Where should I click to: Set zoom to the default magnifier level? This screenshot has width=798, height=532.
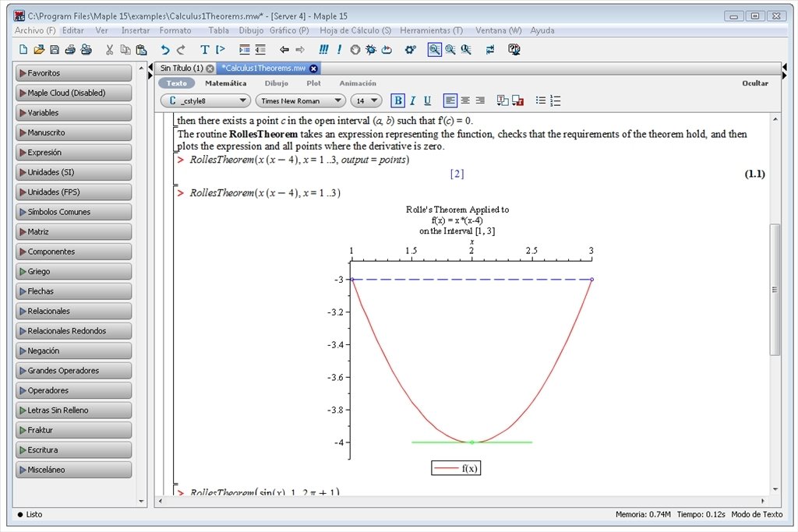click(435, 49)
